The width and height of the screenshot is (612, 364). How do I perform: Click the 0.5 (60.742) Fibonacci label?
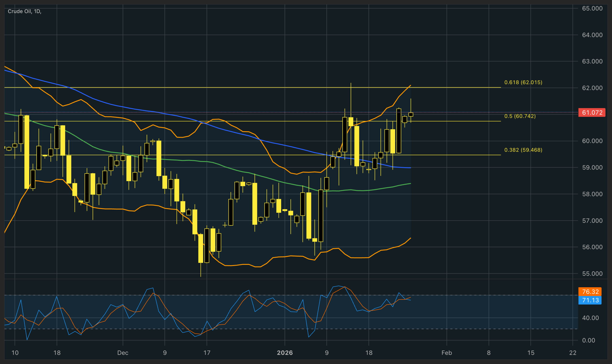(x=520, y=116)
